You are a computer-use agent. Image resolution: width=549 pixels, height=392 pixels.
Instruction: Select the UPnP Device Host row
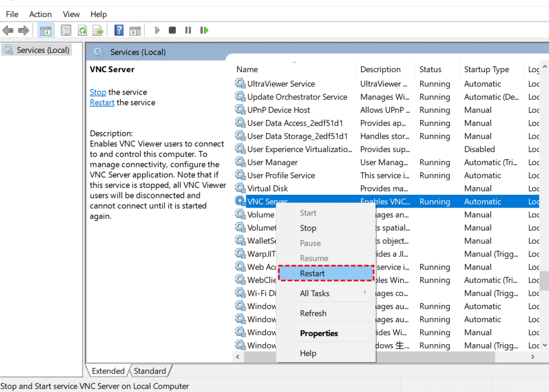click(x=387, y=110)
